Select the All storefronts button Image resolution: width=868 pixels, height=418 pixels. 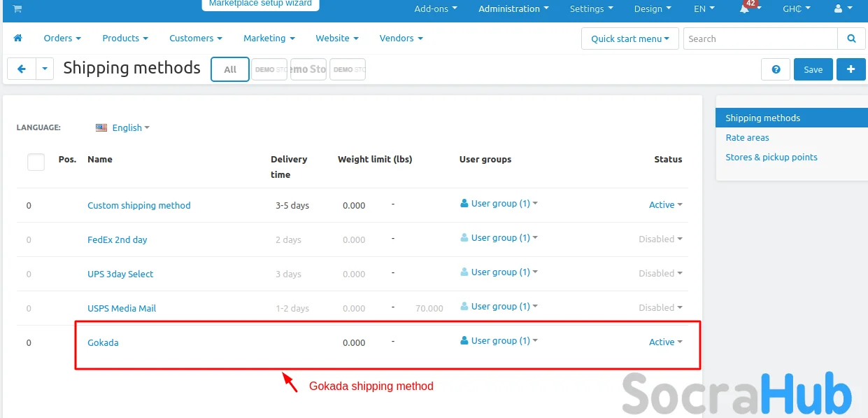point(230,69)
